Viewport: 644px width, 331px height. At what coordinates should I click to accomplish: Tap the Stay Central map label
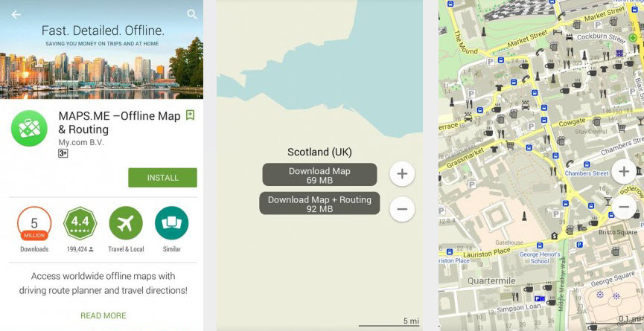coord(591,132)
